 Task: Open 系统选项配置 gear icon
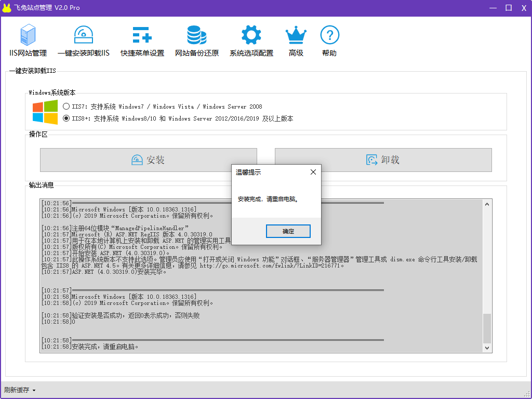click(x=251, y=35)
